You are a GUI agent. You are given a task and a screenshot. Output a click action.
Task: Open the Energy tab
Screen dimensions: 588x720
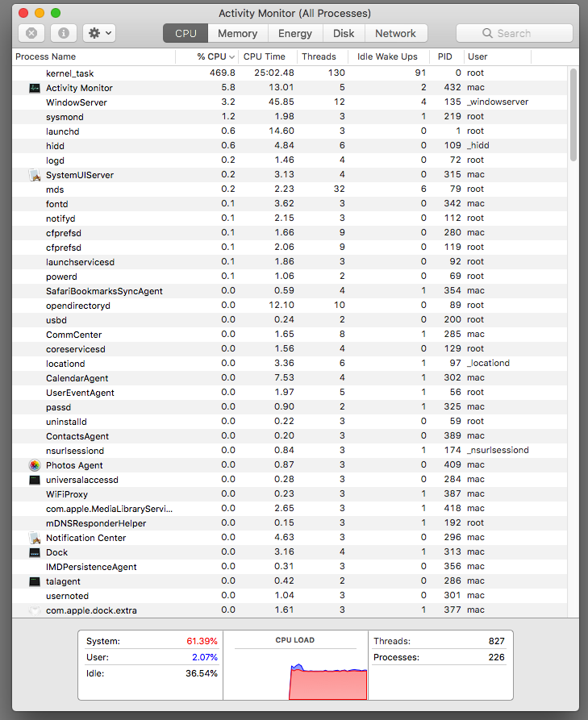(295, 33)
